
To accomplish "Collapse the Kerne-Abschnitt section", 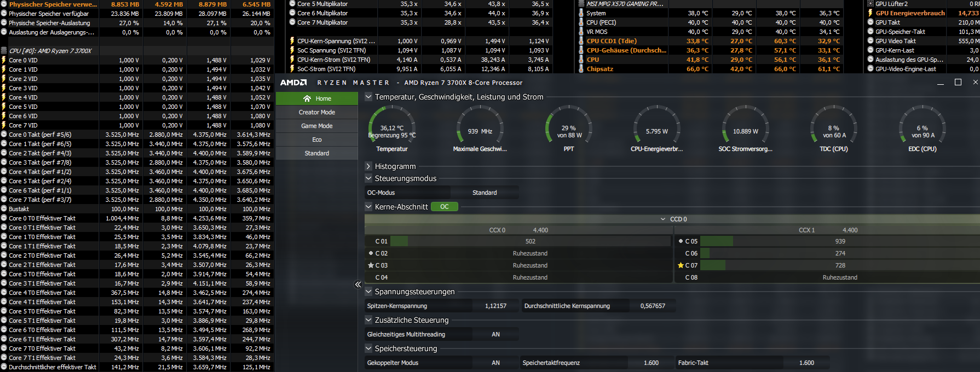I will [x=368, y=207].
